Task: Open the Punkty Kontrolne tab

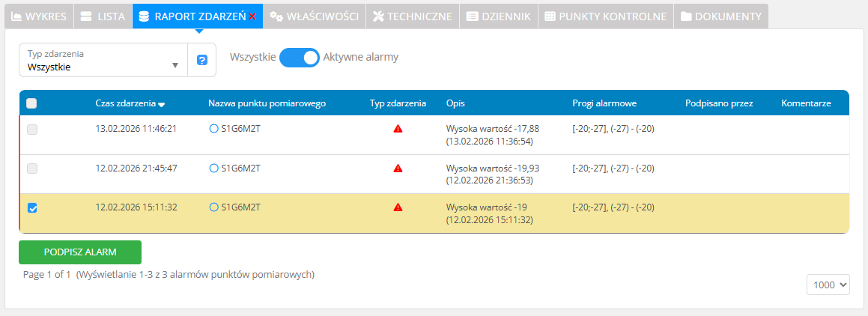Action: (x=605, y=16)
